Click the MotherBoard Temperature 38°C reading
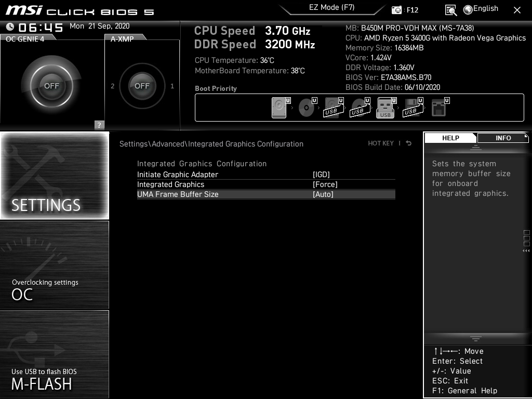532x399 pixels. tap(250, 71)
